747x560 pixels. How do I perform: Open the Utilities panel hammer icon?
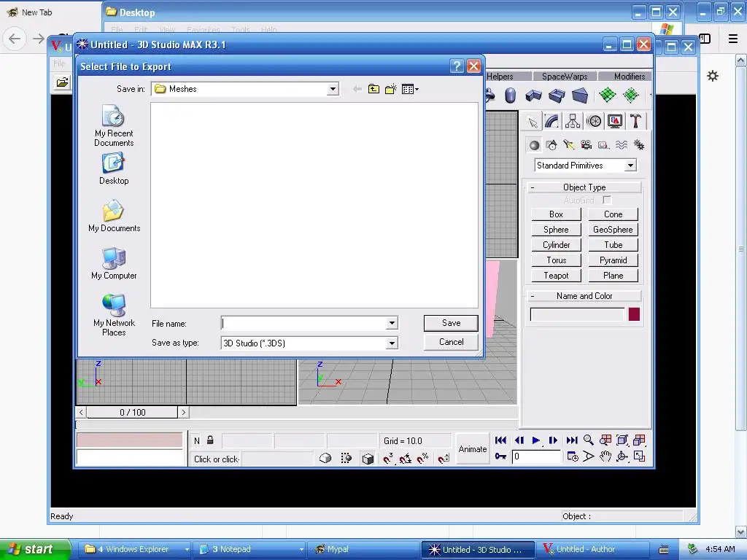[635, 122]
